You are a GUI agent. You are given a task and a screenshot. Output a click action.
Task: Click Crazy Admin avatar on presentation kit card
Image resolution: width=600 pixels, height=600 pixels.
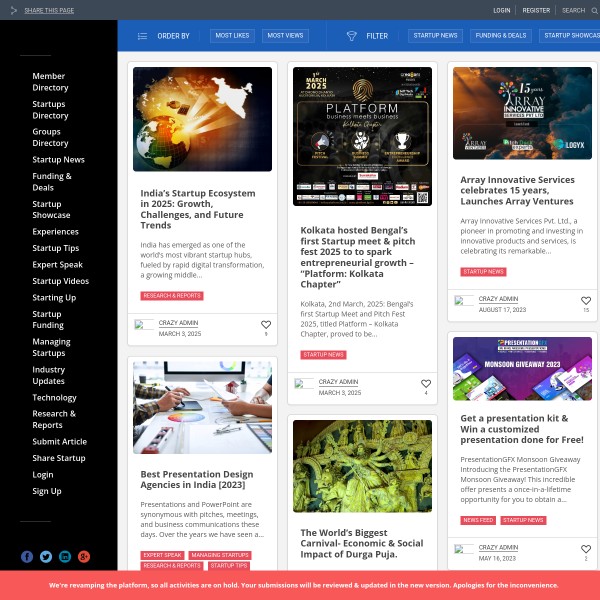tap(464, 549)
